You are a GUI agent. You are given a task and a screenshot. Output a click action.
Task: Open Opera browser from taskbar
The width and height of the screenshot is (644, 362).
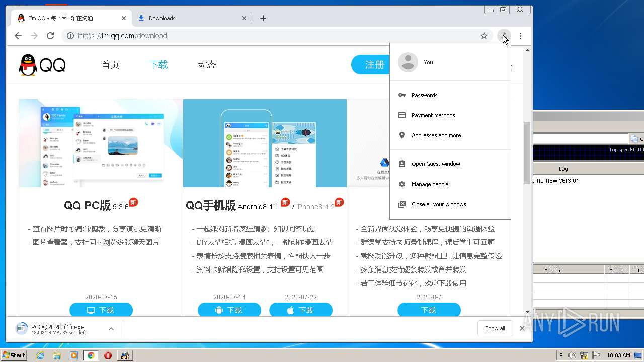tap(108, 355)
